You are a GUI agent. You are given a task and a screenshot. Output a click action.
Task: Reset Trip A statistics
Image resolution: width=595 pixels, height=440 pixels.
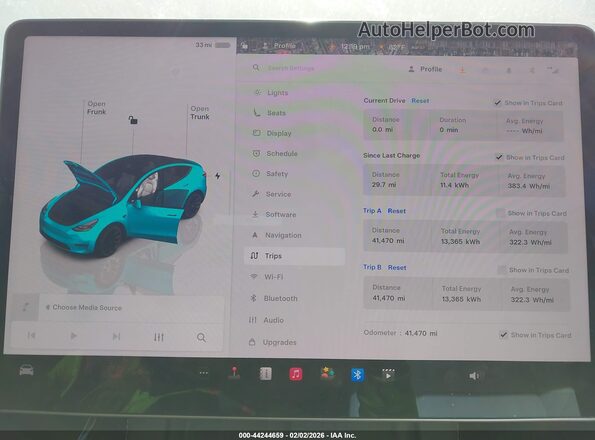[397, 211]
